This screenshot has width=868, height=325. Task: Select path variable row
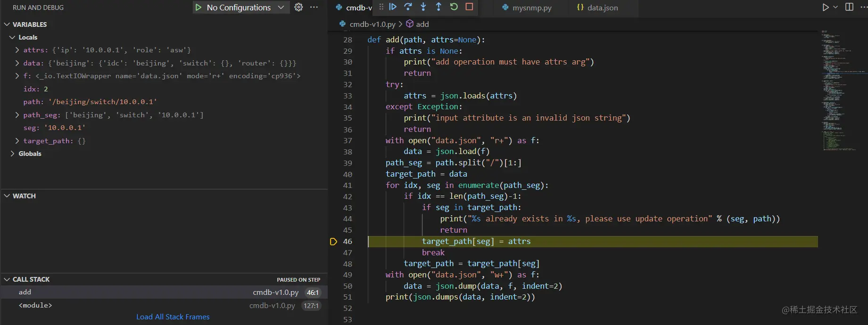(x=164, y=102)
